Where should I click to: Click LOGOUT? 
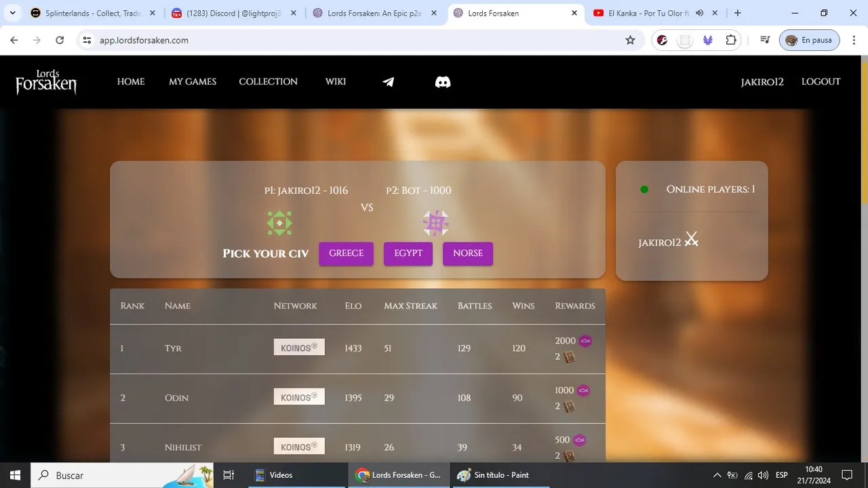pyautogui.click(x=821, y=81)
